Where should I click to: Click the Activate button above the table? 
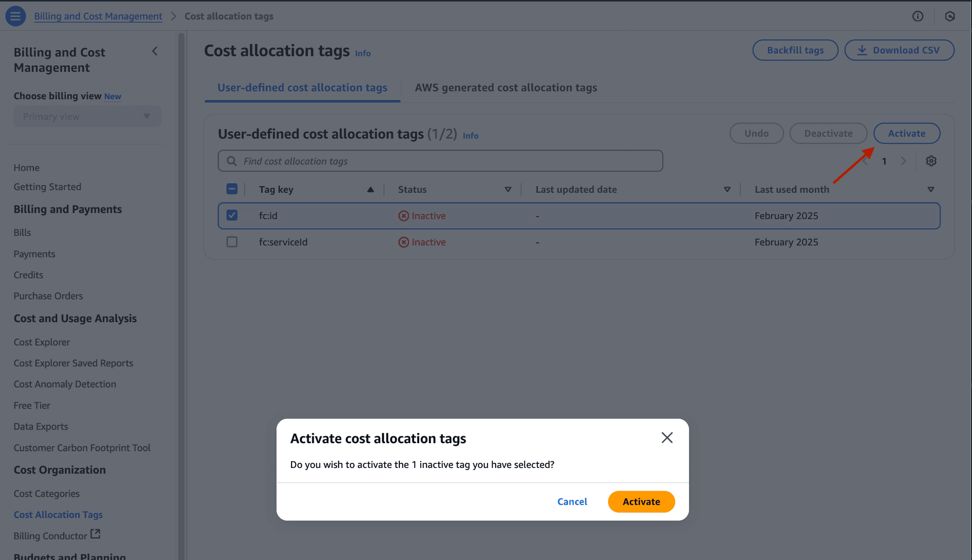tap(906, 133)
